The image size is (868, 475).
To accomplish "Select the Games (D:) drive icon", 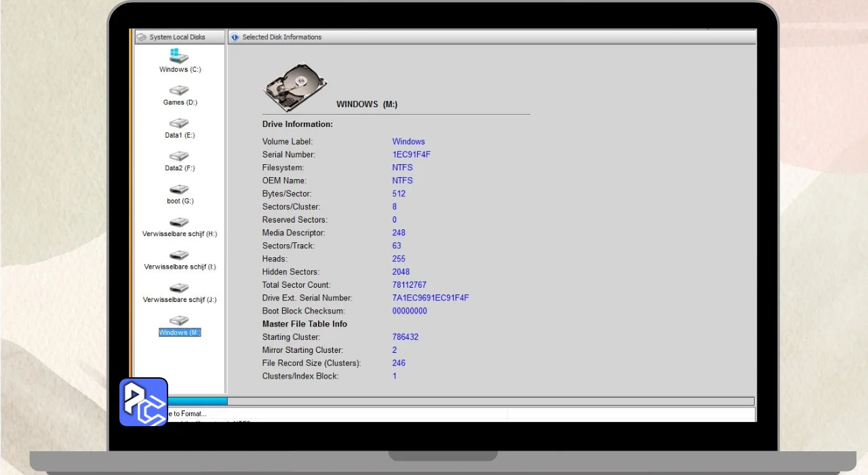I will pyautogui.click(x=179, y=90).
